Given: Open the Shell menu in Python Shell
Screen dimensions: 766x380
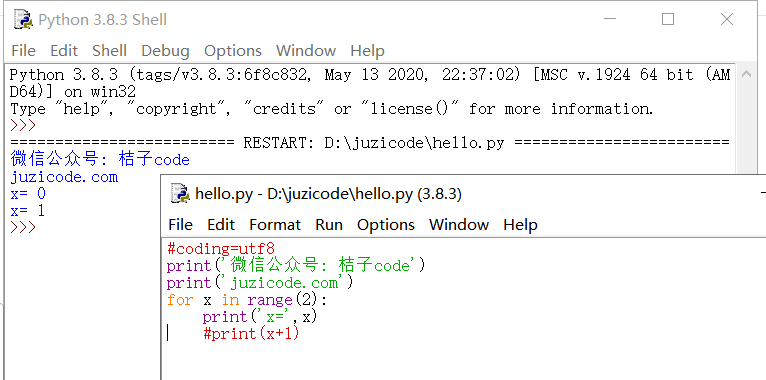Looking at the screenshot, I should [109, 51].
